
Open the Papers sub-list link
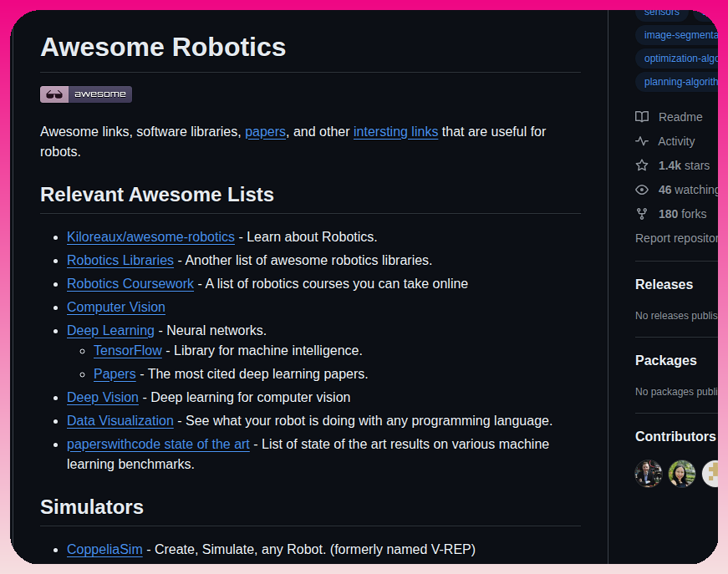tap(115, 374)
